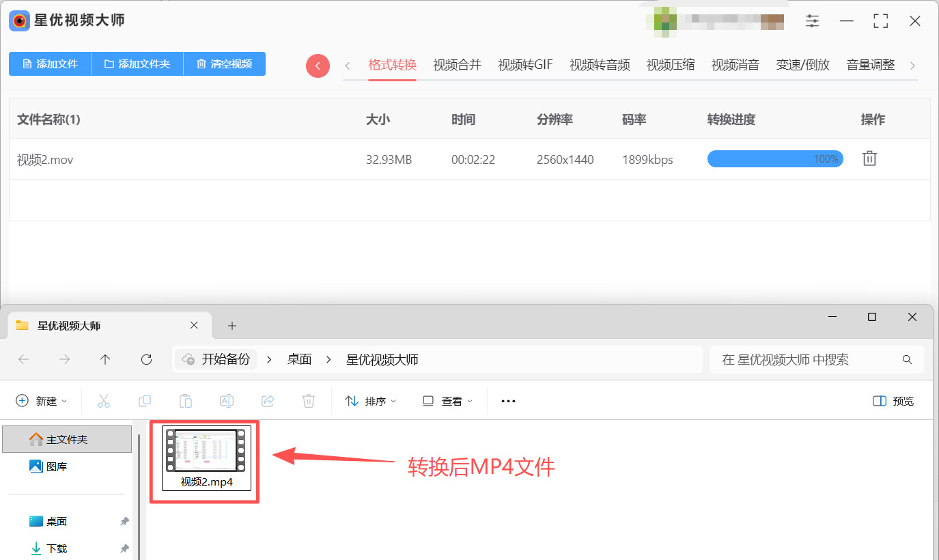Viewport: 939px width, 560px height.
Task: Refresh the Explorer folder view
Action: point(146,359)
